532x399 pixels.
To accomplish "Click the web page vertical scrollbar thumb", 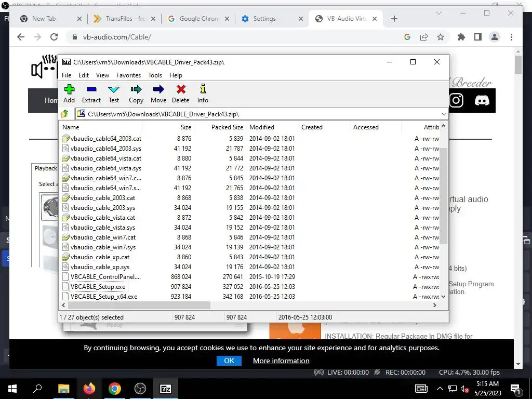I will coord(518,64).
